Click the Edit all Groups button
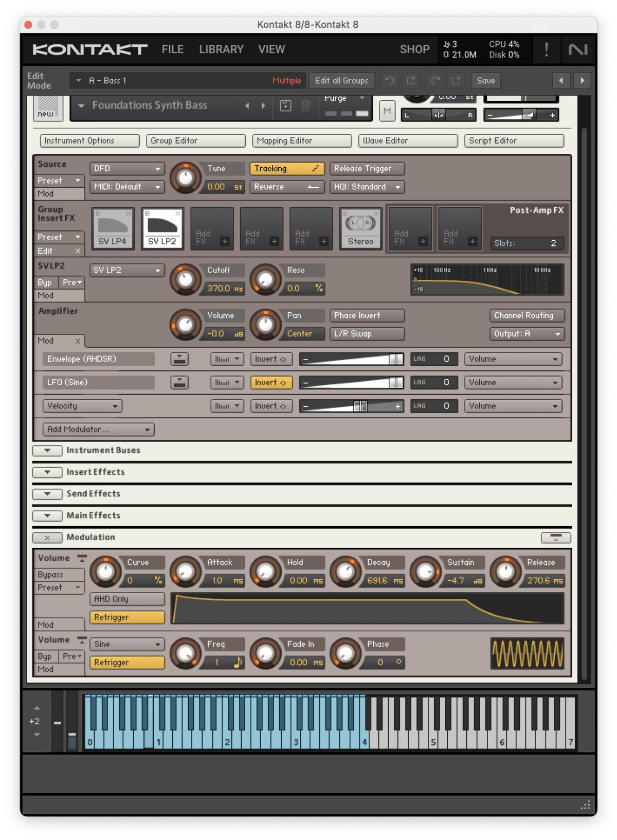 341,80
